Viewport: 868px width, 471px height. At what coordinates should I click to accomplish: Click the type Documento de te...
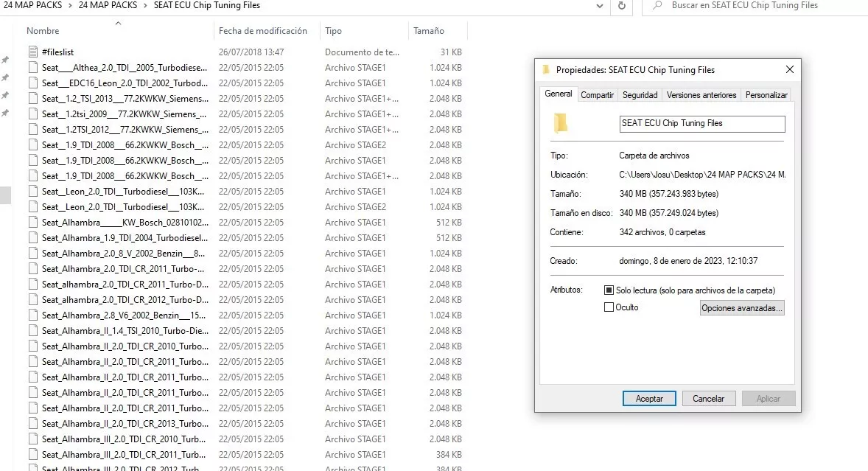[x=362, y=52]
